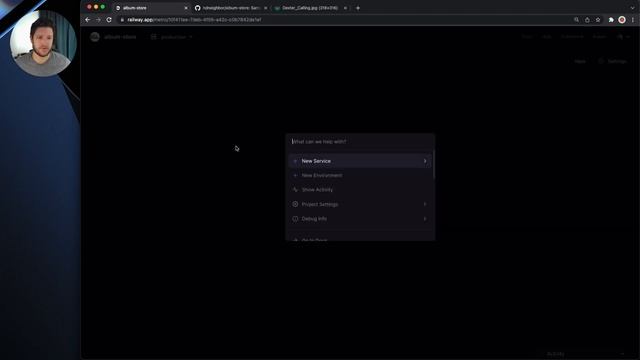Open Project Settings from the command palette
This screenshot has height=360, width=640.
pos(360,204)
